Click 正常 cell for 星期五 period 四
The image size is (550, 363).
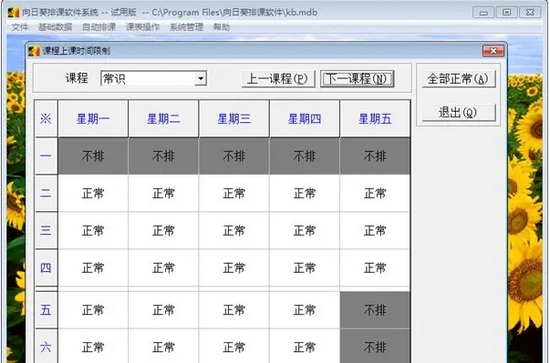click(375, 268)
